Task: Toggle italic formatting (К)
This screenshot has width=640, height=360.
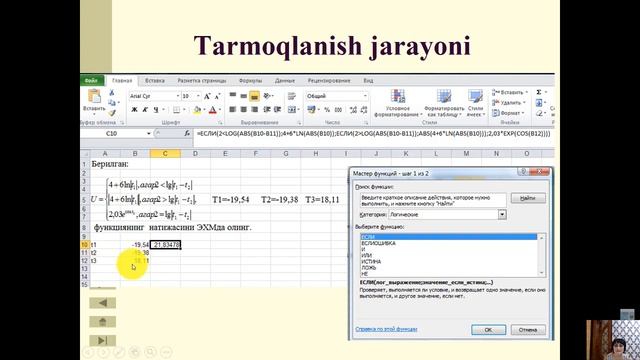Action: 145,110
